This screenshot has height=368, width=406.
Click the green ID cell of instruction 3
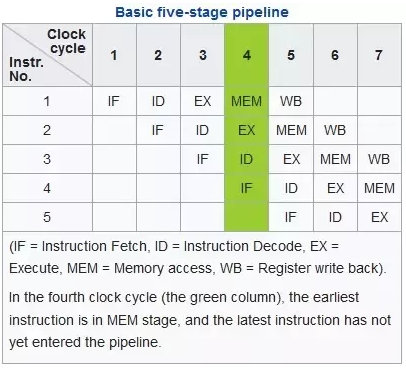coord(246,159)
